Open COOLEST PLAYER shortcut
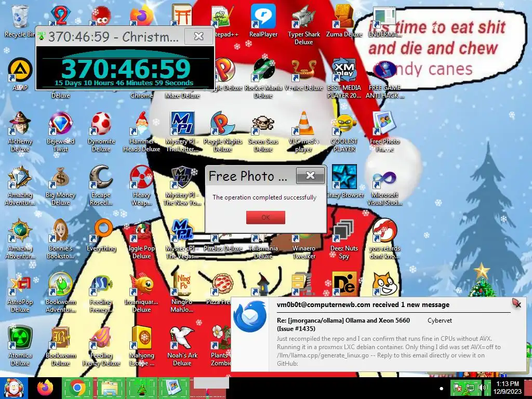Image resolution: width=532 pixels, height=399 pixels. point(344,131)
